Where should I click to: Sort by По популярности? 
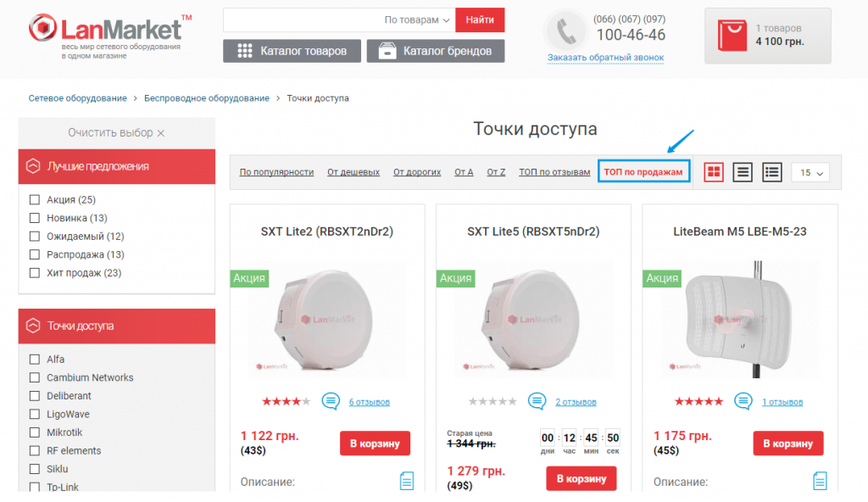(276, 172)
